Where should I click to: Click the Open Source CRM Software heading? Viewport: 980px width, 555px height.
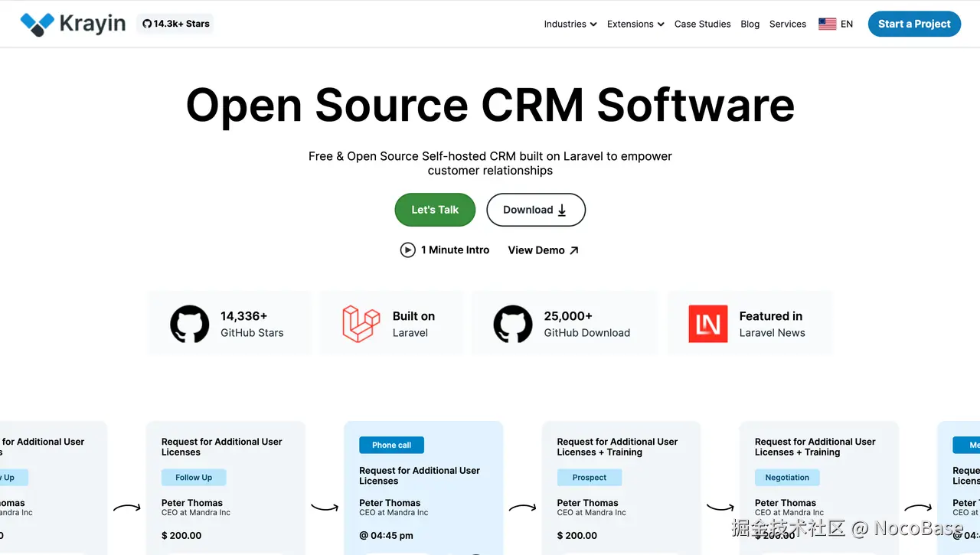click(x=490, y=104)
